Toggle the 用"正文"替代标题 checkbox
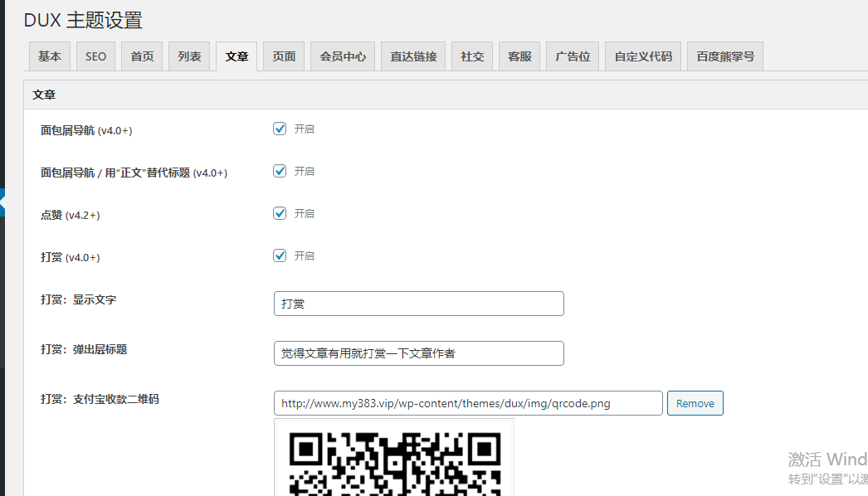 click(x=280, y=171)
